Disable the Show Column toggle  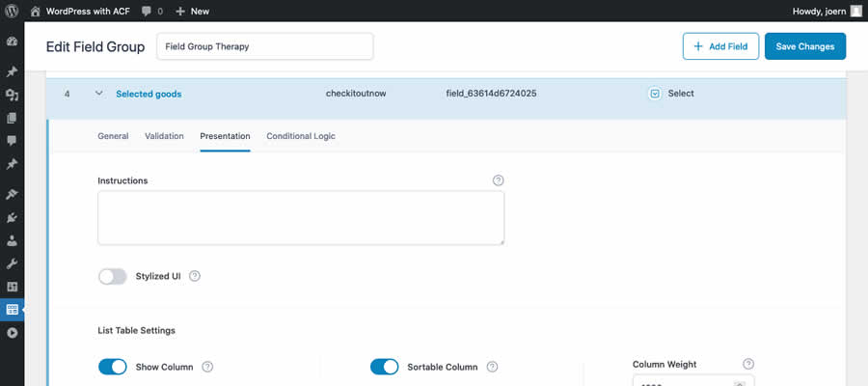[113, 367]
